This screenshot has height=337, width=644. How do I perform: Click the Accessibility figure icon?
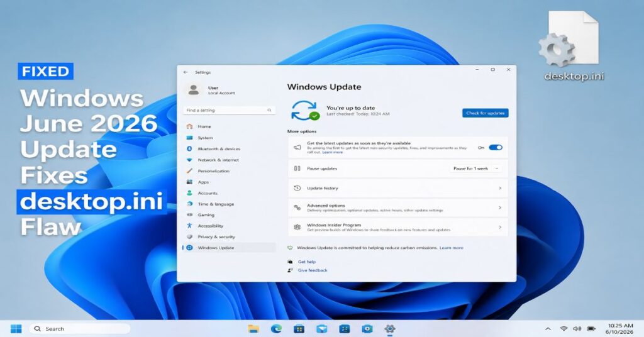pos(189,226)
